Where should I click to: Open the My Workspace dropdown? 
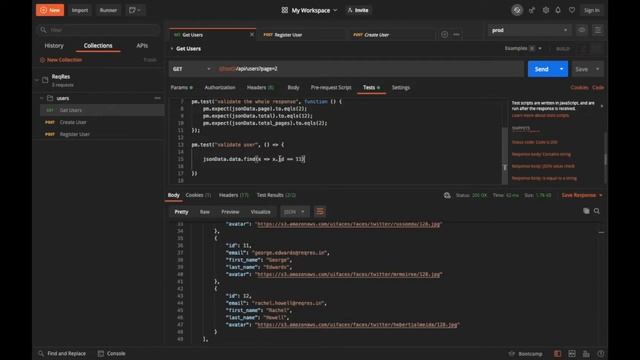[314, 10]
